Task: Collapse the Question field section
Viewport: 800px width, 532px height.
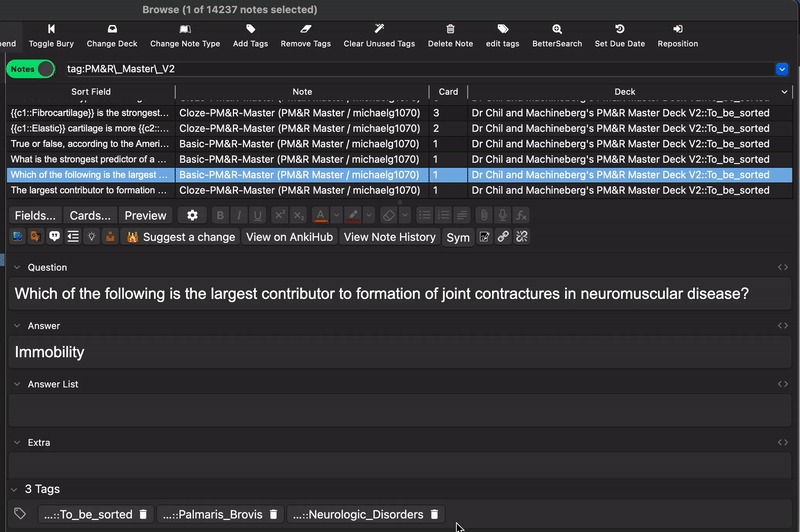Action: pyautogui.click(x=17, y=268)
